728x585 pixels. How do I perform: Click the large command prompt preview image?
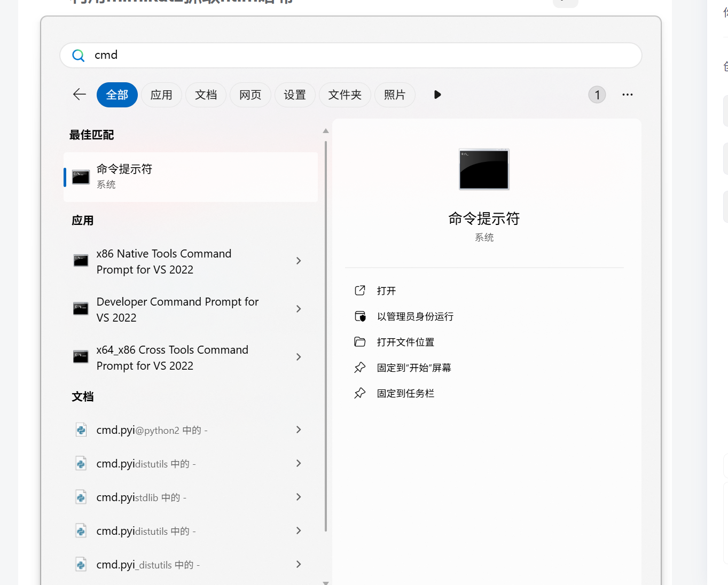[483, 169]
